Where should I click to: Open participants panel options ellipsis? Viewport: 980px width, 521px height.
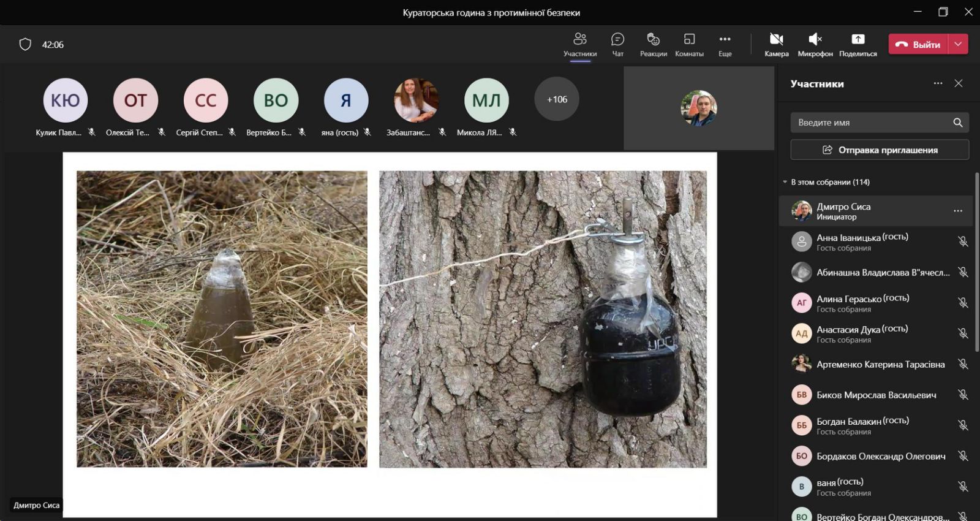click(938, 83)
